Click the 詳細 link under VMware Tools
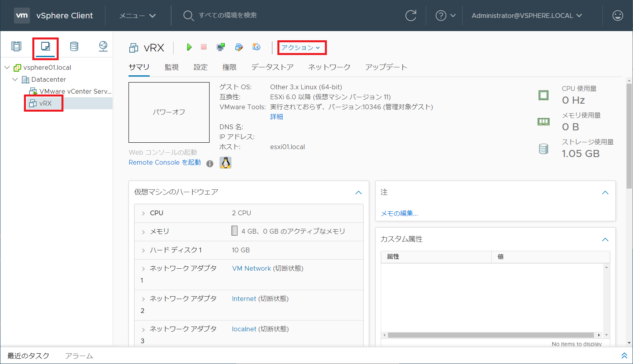The height and width of the screenshot is (364, 633). (277, 117)
